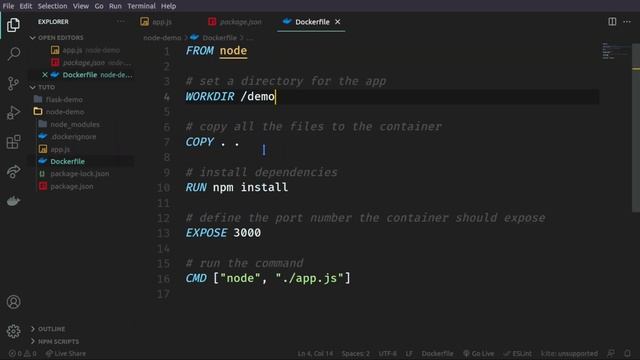Viewport: 640px width, 360px height.
Task: Open the Manage gear icon
Action: pyautogui.click(x=13, y=331)
